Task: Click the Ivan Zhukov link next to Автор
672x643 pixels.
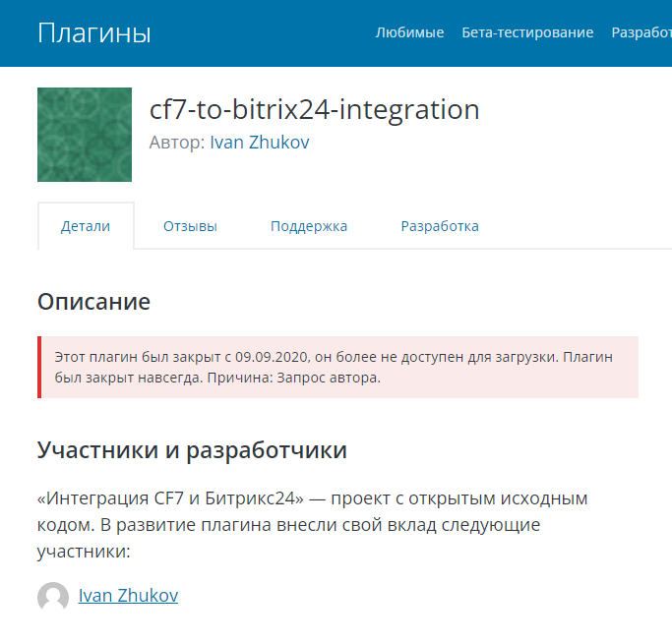Action: click(260, 143)
